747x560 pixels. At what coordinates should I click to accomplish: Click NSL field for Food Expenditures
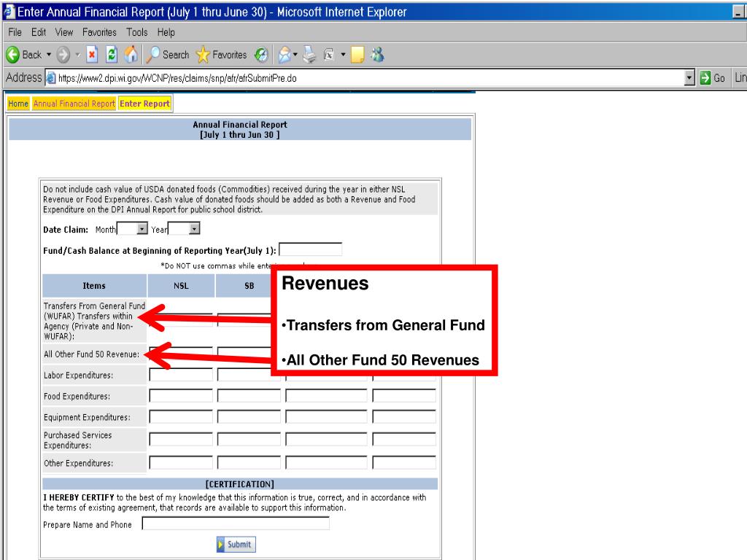[181, 396]
